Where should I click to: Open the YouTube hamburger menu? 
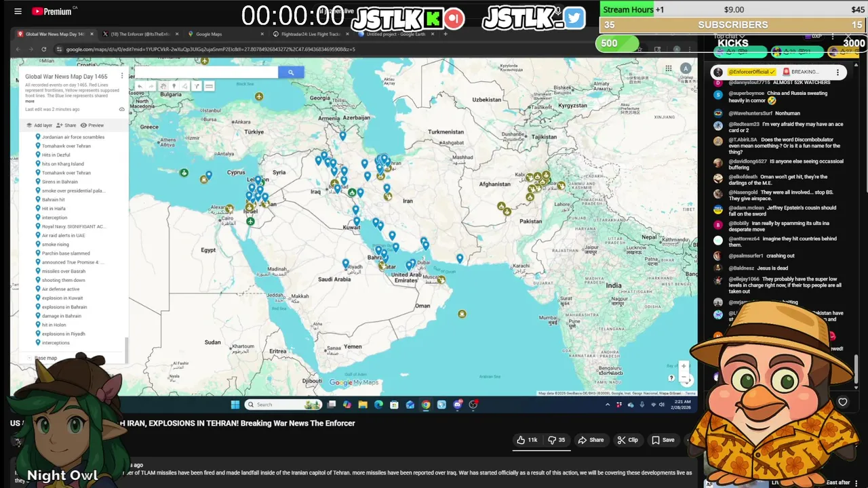(x=18, y=12)
